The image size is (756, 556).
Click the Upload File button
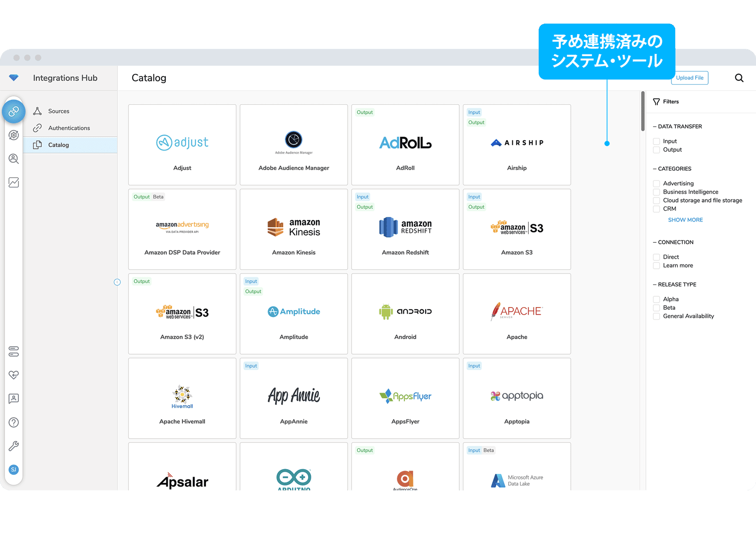[689, 78]
